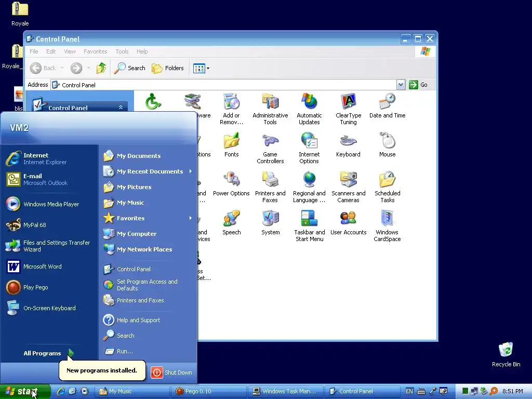Open Accessibility Options wheelchair icon

[153, 101]
